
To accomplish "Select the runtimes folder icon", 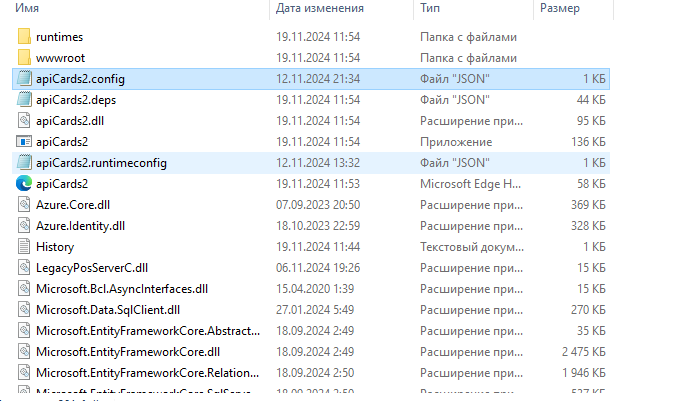I will 24,37.
